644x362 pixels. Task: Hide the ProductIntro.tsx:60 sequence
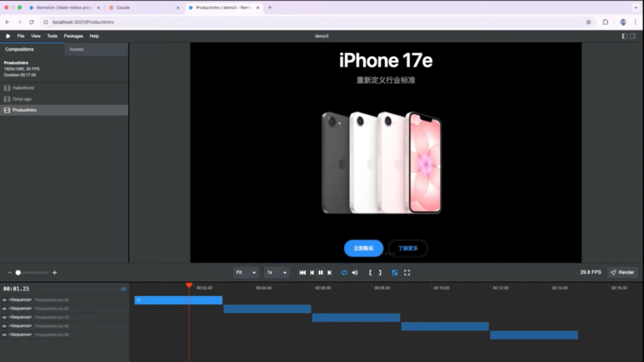(x=4, y=309)
